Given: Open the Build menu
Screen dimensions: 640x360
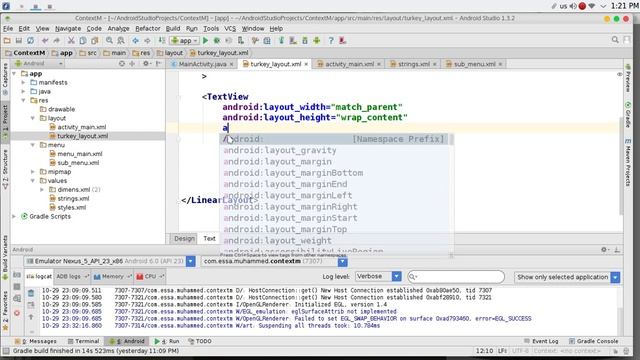Looking at the screenshot, I should (x=173, y=29).
